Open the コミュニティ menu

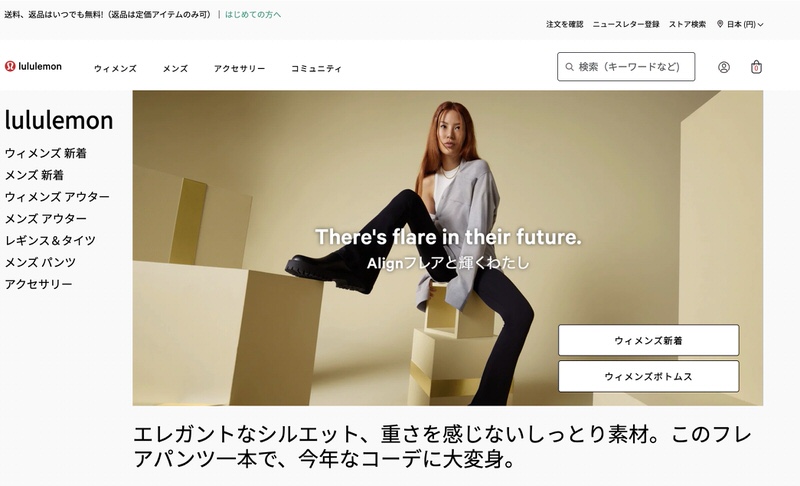click(x=316, y=68)
